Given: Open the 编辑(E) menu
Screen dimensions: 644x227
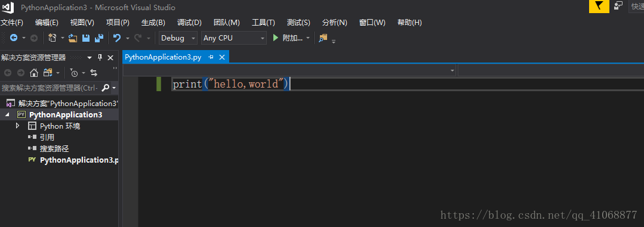Looking at the screenshot, I should (x=47, y=23).
